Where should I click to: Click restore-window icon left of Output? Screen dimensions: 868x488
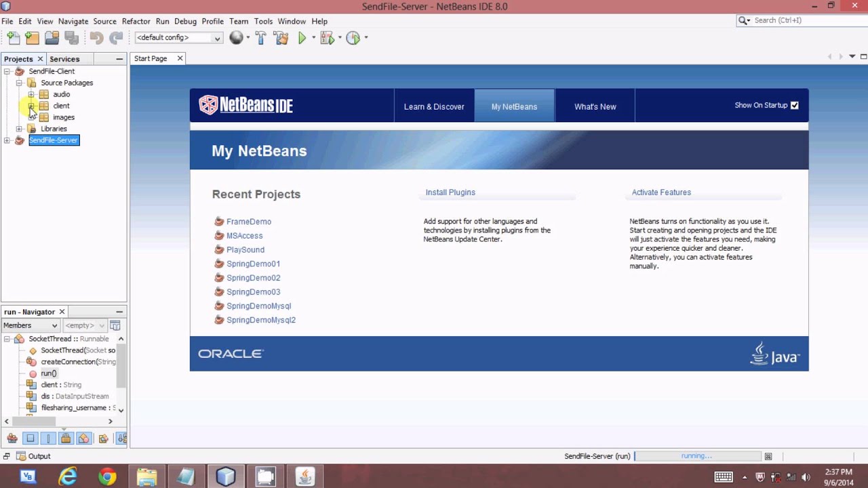[x=7, y=456]
